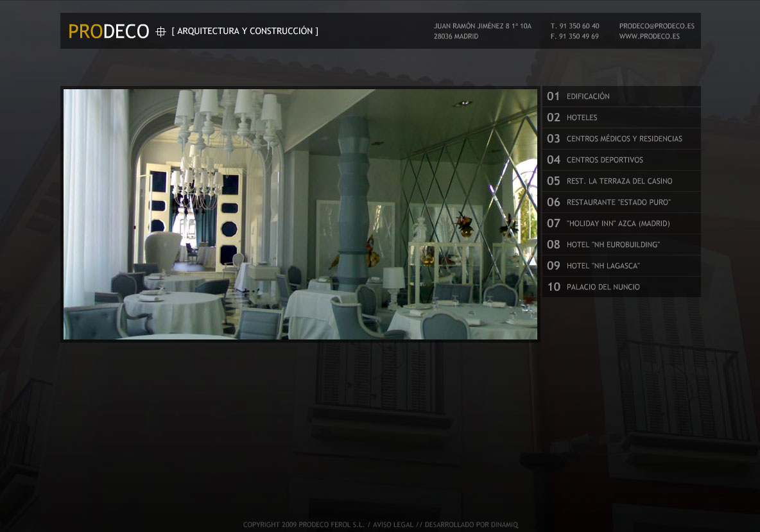Open Hotel "NH Eurobuilding" project
760x532 pixels.
621,245
